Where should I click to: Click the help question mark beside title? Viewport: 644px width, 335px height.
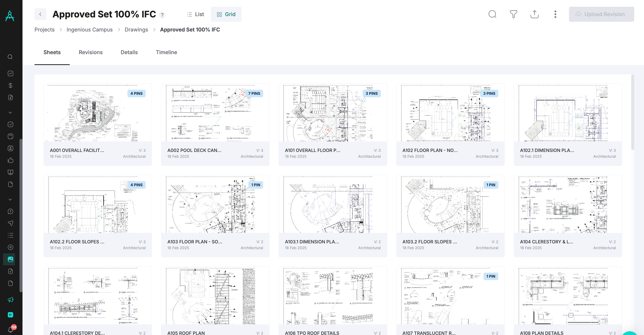tap(162, 15)
